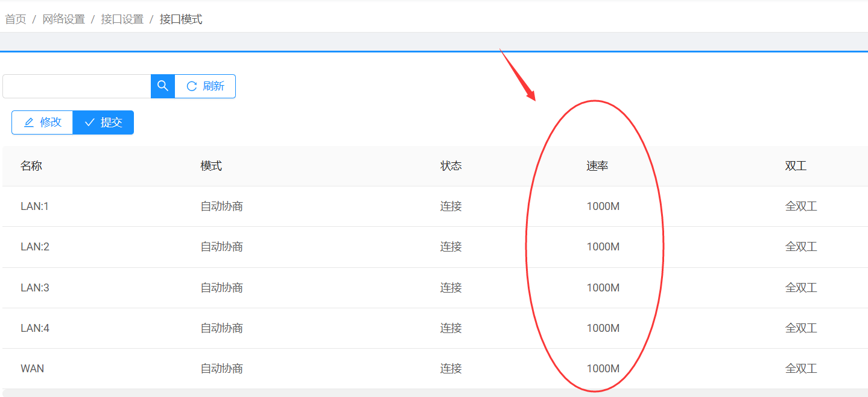Select the WAN interface row
This screenshot has height=397, width=868.
click(32, 369)
